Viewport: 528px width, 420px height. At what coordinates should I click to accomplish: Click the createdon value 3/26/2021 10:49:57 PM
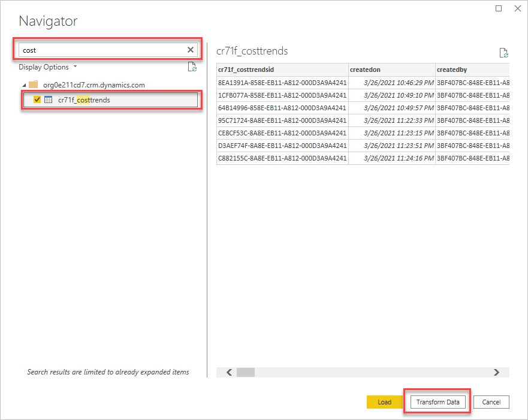391,108
